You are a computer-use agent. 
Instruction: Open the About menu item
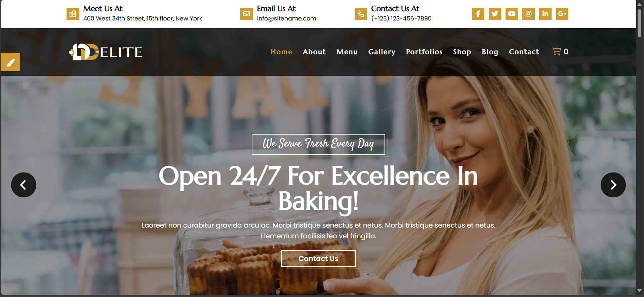(x=314, y=52)
